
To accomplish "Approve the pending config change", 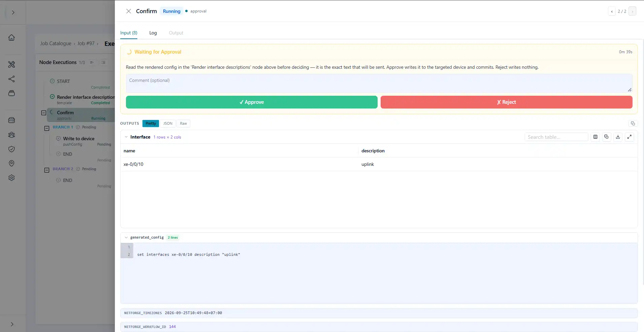I will pos(252,102).
